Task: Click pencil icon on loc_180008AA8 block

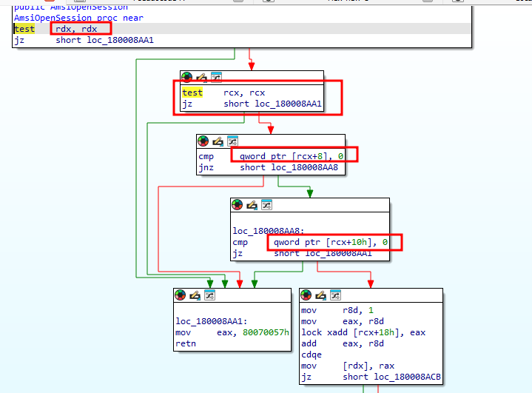Action: tap(252, 204)
